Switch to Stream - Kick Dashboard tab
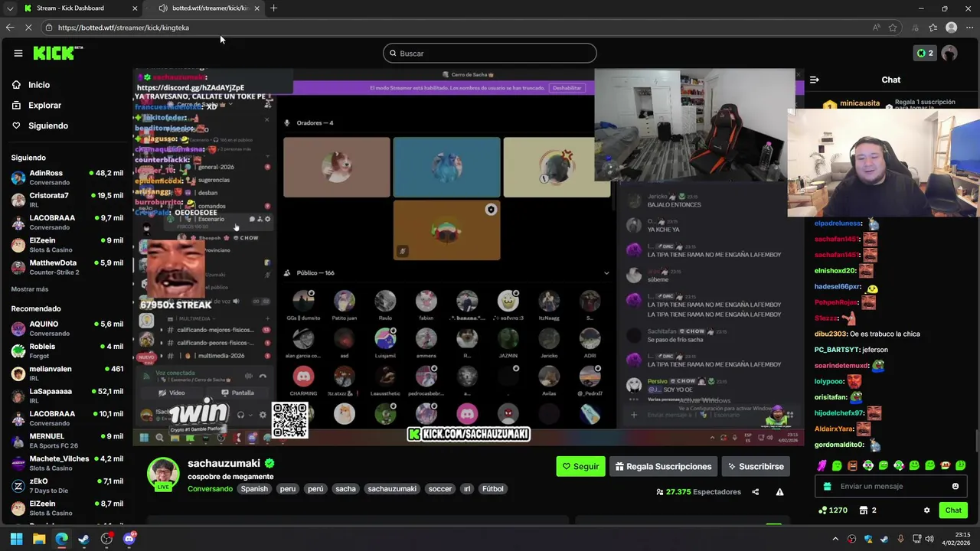 [80, 8]
